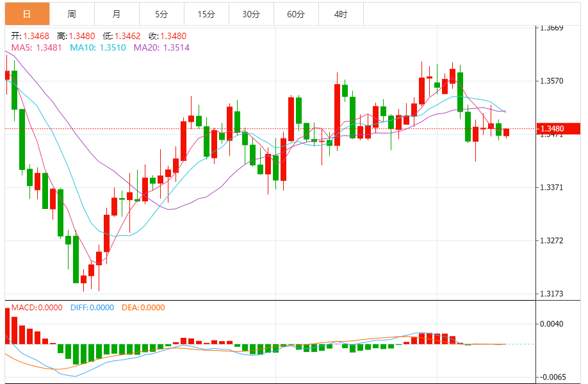Open the 30分 timeframe tab

coord(251,14)
